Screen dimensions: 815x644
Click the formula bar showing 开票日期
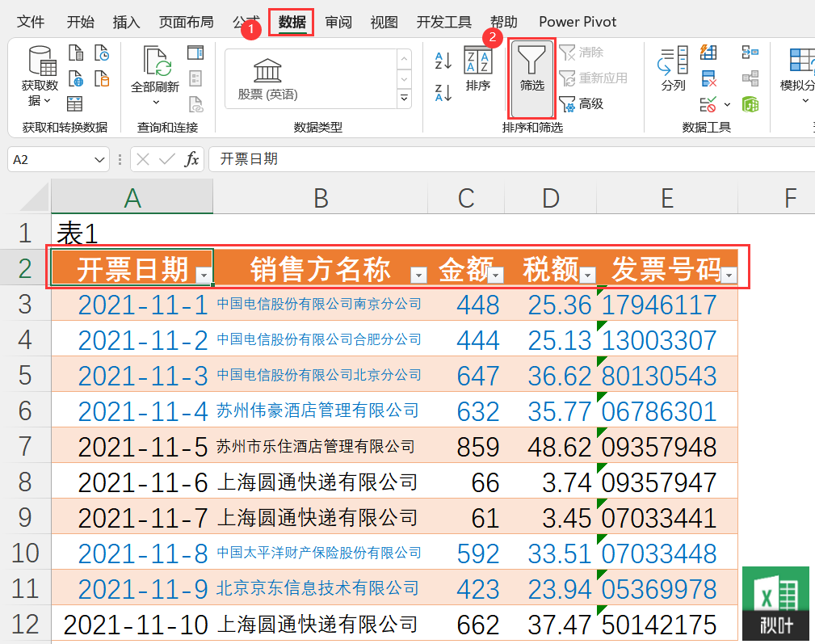tap(511, 159)
